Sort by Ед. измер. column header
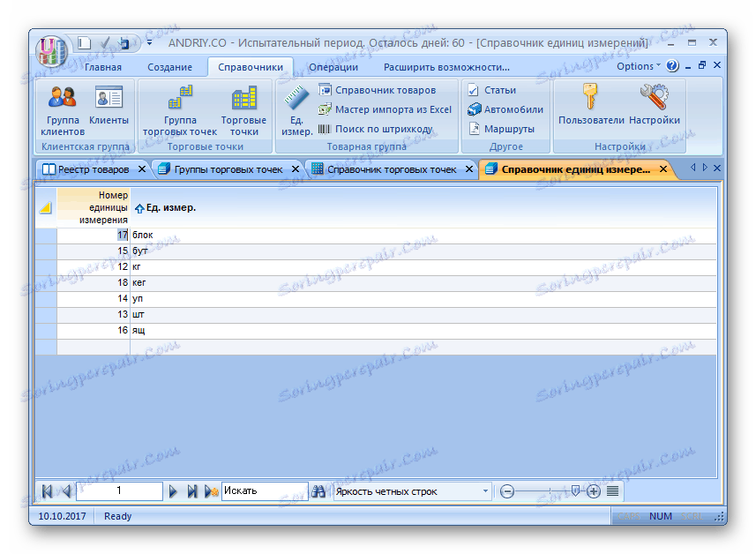The image size is (756, 554). (423, 208)
